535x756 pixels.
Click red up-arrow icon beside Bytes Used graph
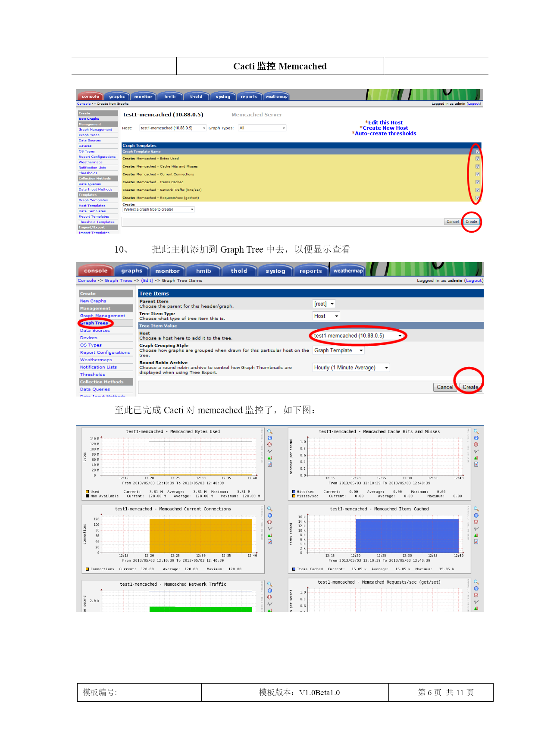270,444
